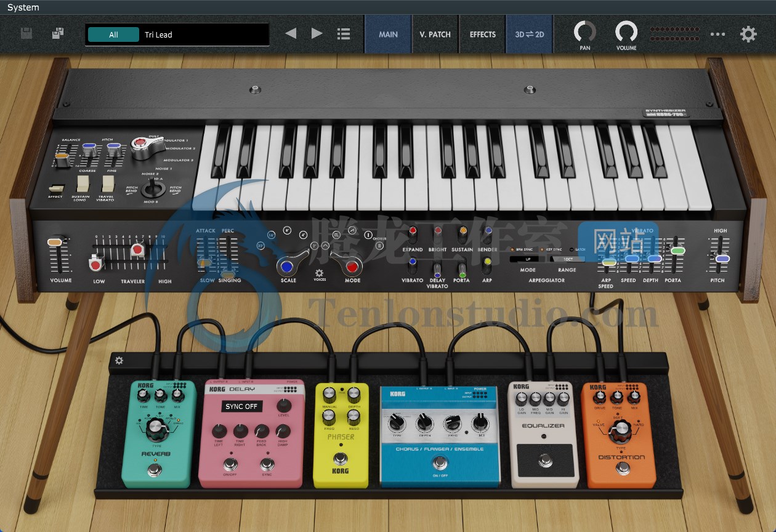Click the Phaser pedal footswitch
Viewport: 776px width, 532px height.
pyautogui.click(x=341, y=458)
